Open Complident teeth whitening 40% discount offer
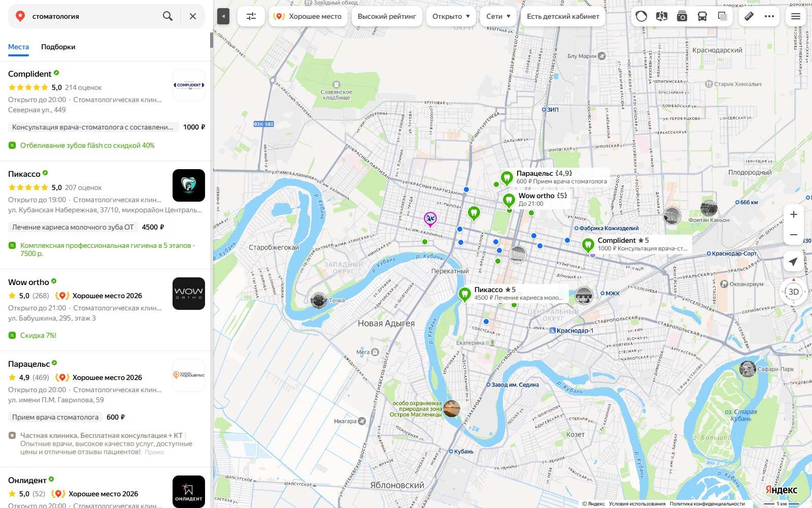Image resolution: width=812 pixels, height=508 pixels. [x=87, y=145]
